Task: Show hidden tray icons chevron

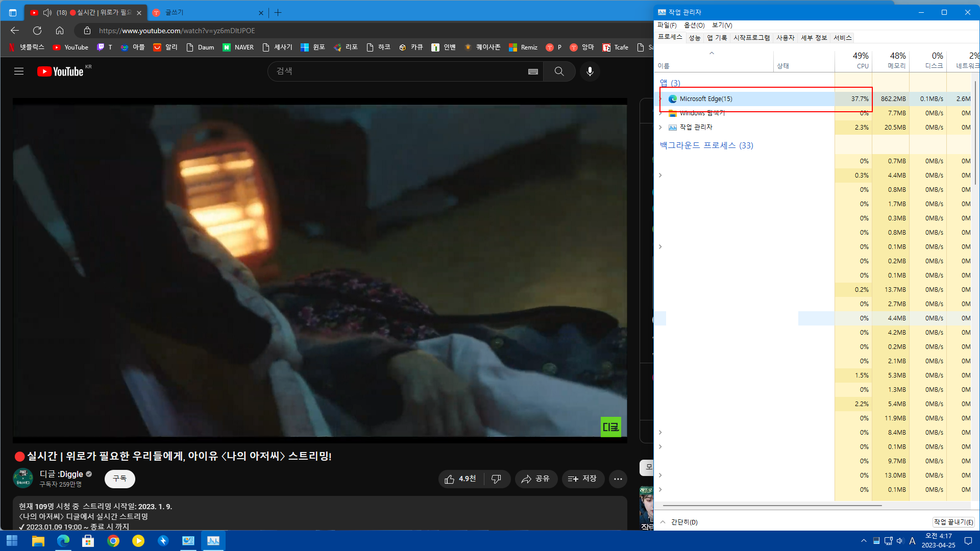Action: pos(864,541)
